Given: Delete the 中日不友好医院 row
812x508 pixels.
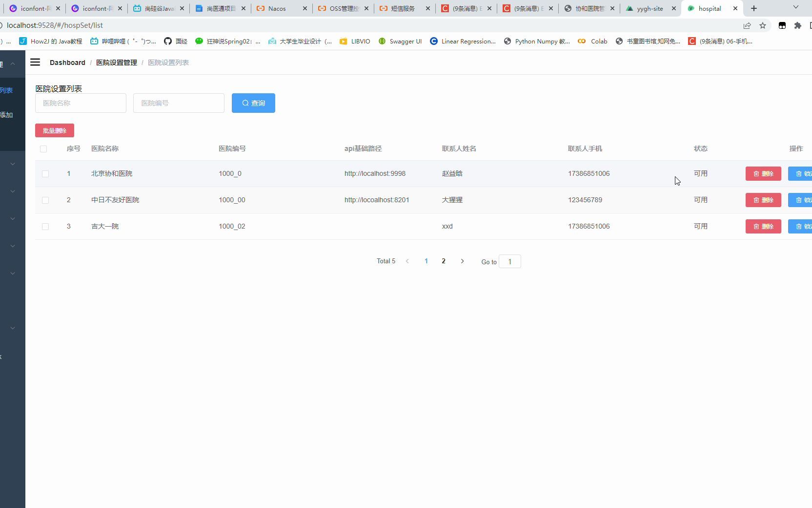Looking at the screenshot, I should coord(763,200).
